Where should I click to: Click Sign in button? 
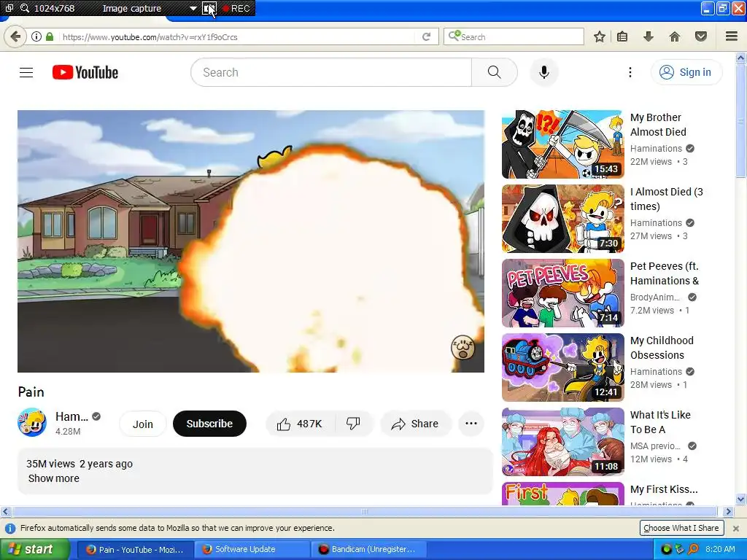click(686, 72)
